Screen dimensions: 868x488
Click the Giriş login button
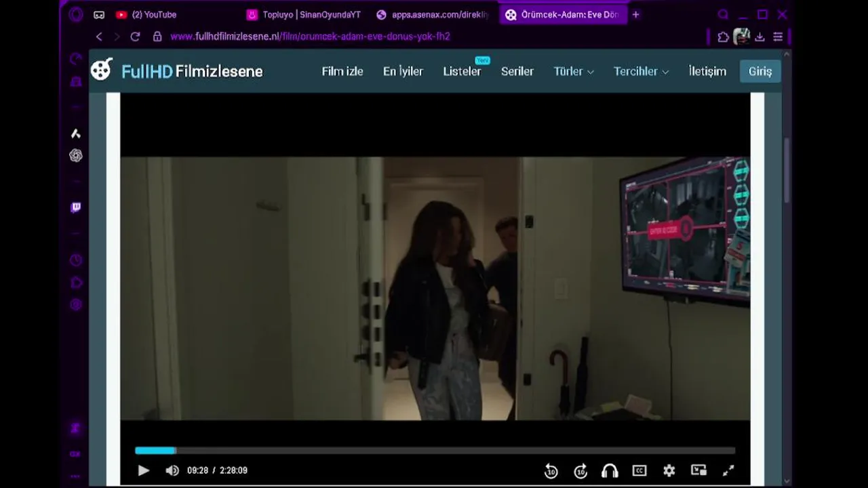click(x=760, y=71)
